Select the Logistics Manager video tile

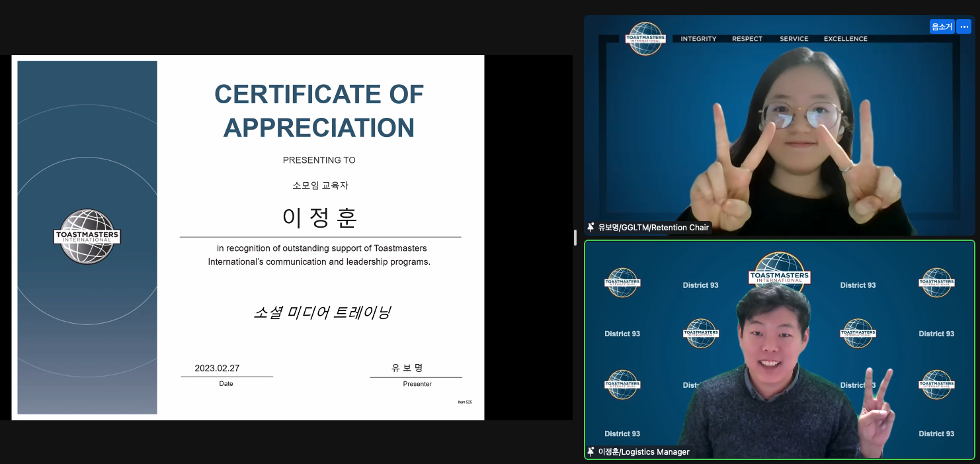coord(779,349)
